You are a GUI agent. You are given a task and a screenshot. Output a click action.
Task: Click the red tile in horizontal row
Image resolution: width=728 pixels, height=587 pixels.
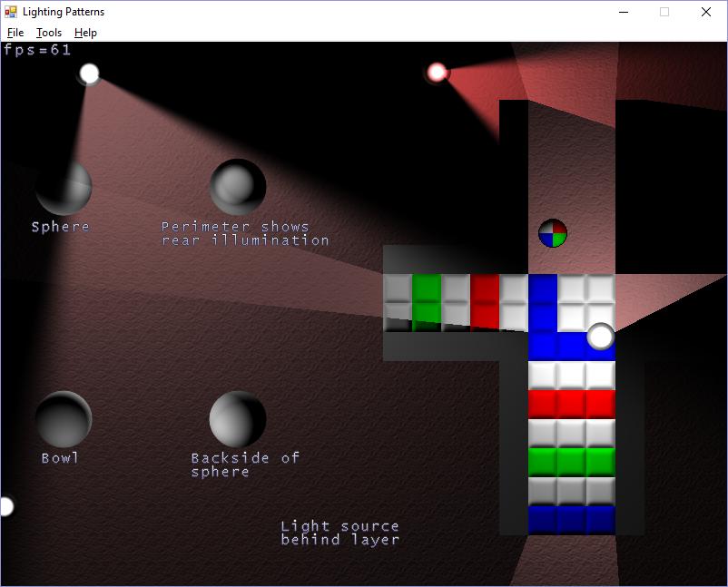click(485, 301)
